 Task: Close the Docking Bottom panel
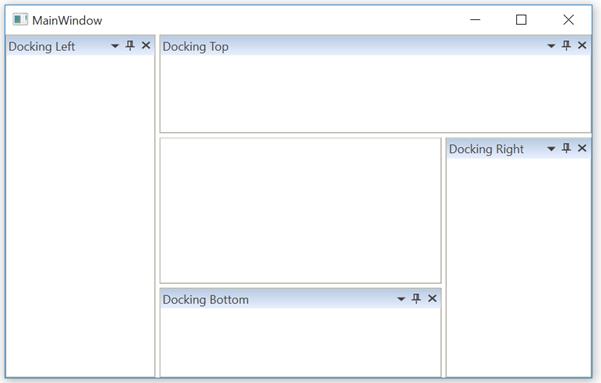(x=432, y=298)
